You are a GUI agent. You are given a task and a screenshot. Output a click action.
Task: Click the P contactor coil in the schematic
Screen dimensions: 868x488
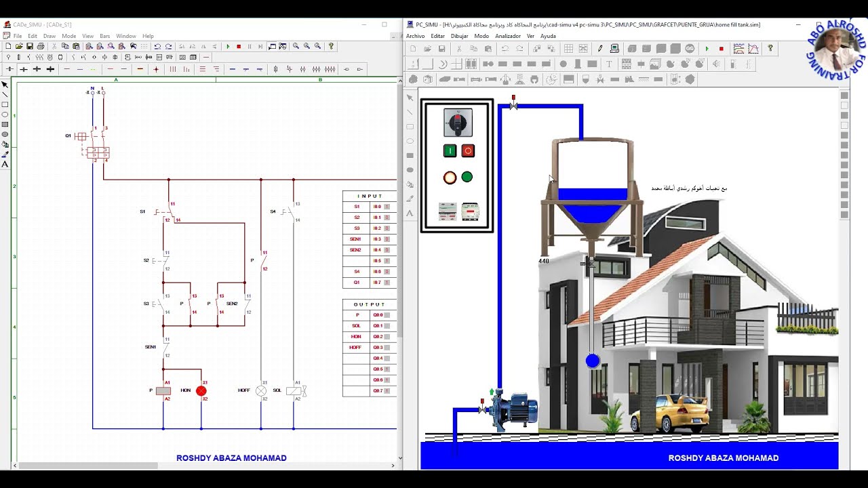(163, 391)
